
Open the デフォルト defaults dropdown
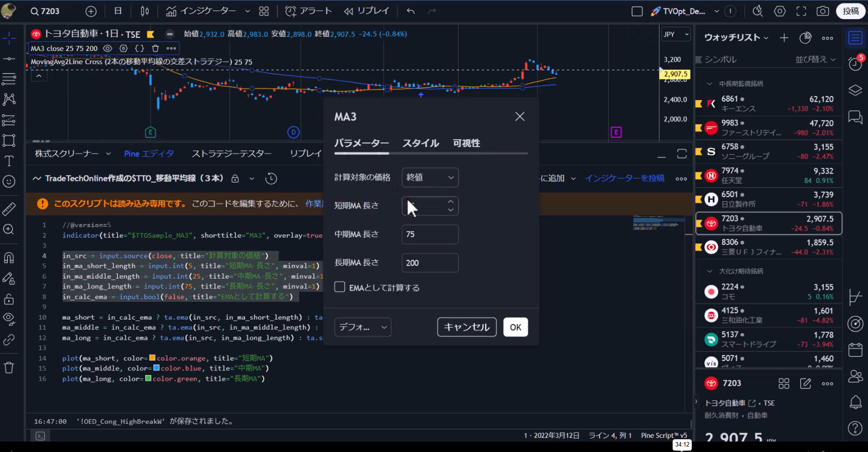click(x=363, y=327)
